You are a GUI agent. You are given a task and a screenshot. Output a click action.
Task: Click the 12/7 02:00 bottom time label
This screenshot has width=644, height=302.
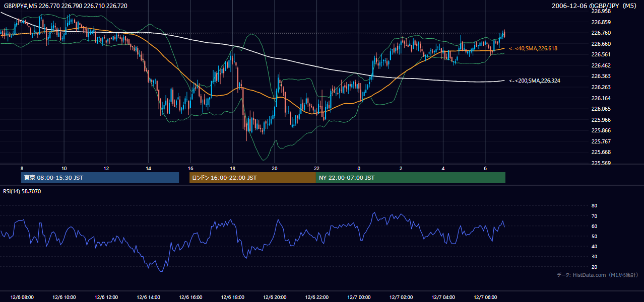point(401,297)
